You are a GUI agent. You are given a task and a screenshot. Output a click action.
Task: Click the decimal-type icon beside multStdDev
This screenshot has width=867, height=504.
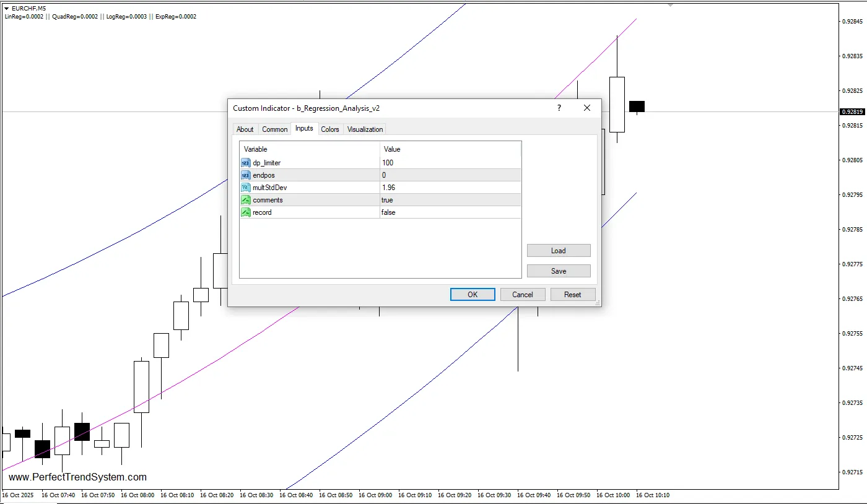pyautogui.click(x=245, y=188)
